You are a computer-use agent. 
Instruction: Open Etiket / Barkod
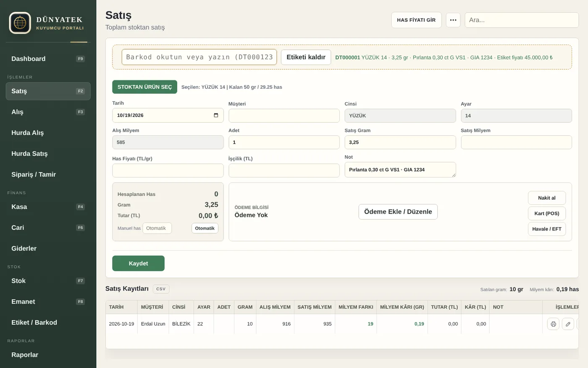tap(48, 323)
